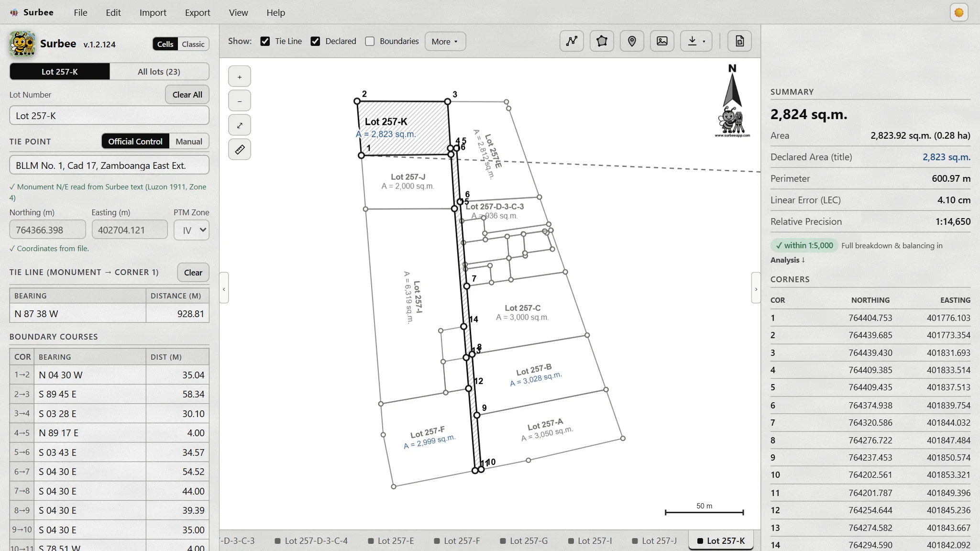Click the document report icon

click(x=739, y=41)
